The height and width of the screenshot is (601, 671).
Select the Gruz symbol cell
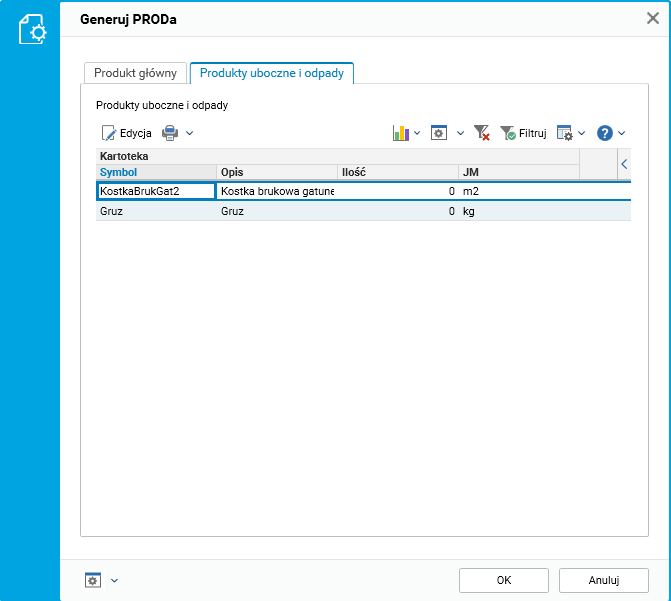click(x=156, y=211)
